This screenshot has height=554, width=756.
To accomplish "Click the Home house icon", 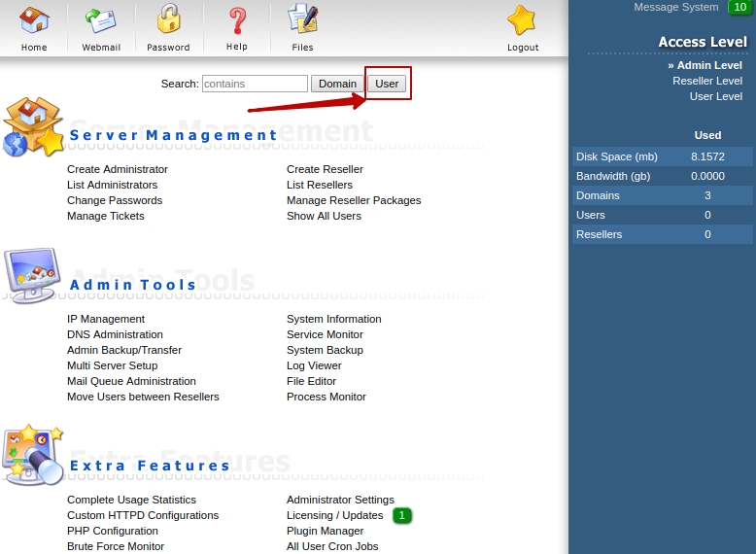I will click(34, 21).
